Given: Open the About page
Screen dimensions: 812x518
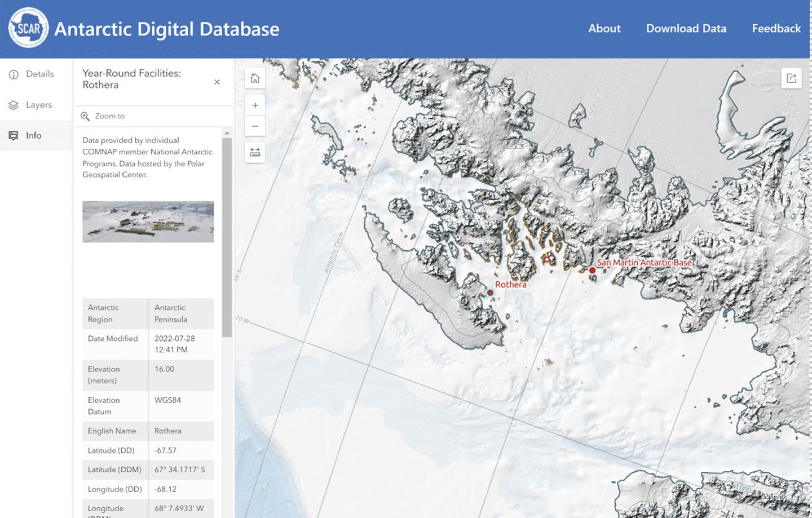Looking at the screenshot, I should [x=604, y=28].
